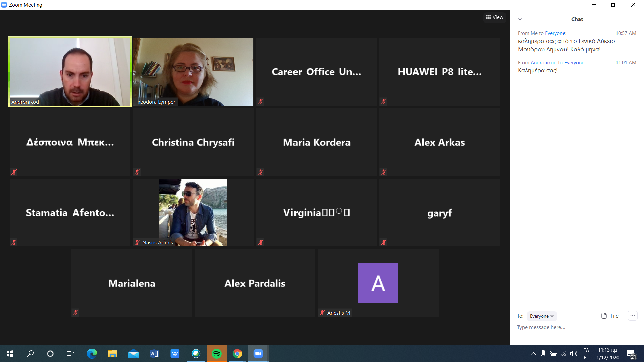The image size is (644, 362).
Task: Click the Zoom icon in the taskbar
Action: 258,354
